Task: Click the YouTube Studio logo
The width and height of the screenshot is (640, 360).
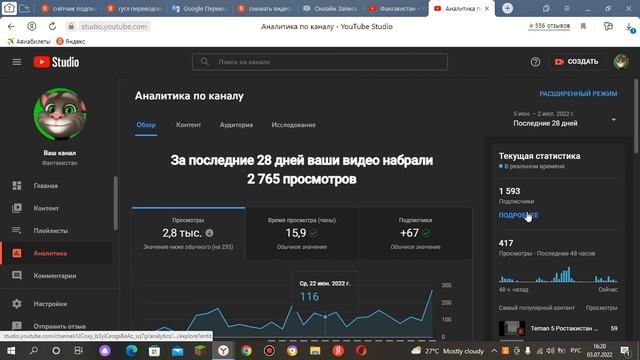Action: (56, 62)
